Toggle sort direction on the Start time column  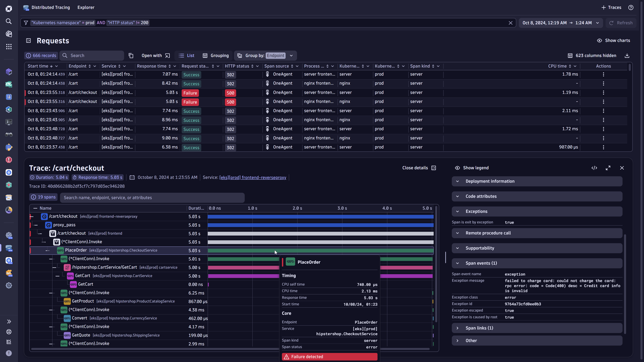pos(52,66)
